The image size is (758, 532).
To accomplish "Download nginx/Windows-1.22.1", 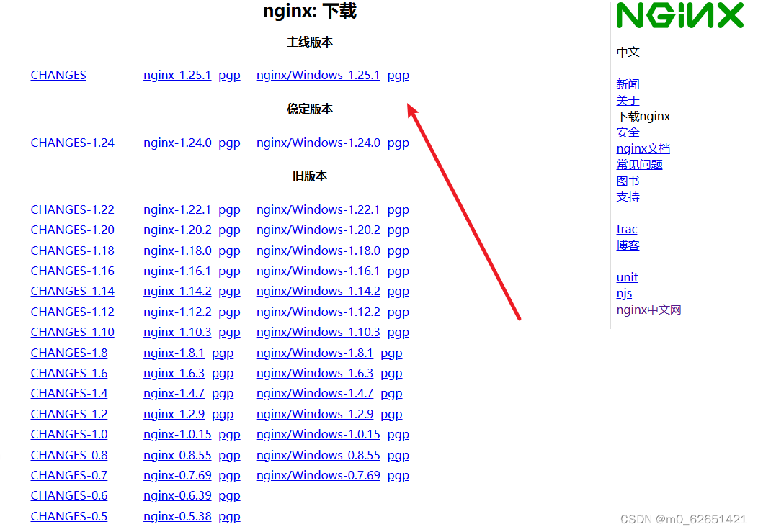I will point(318,209).
